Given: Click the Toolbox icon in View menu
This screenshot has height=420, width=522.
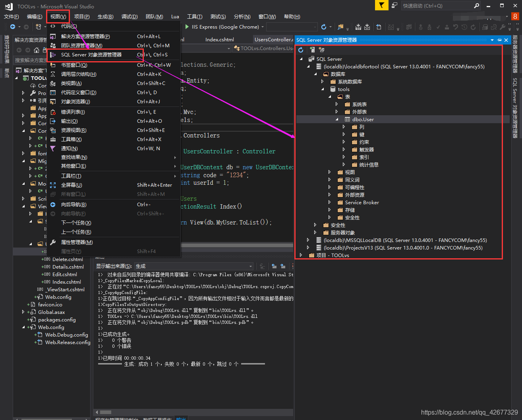Looking at the screenshot, I should (53, 139).
